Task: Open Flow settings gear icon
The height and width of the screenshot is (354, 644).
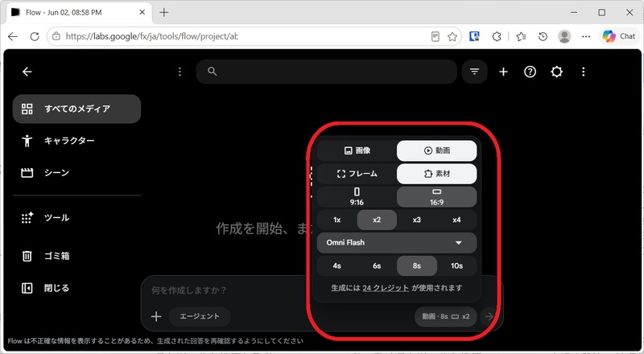Action: pyautogui.click(x=556, y=72)
